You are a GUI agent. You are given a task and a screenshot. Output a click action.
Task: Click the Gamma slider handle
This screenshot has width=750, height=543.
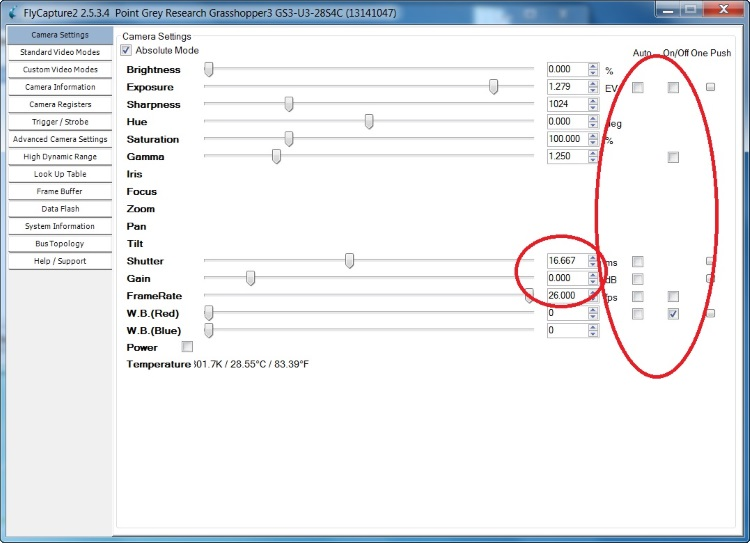(x=276, y=156)
